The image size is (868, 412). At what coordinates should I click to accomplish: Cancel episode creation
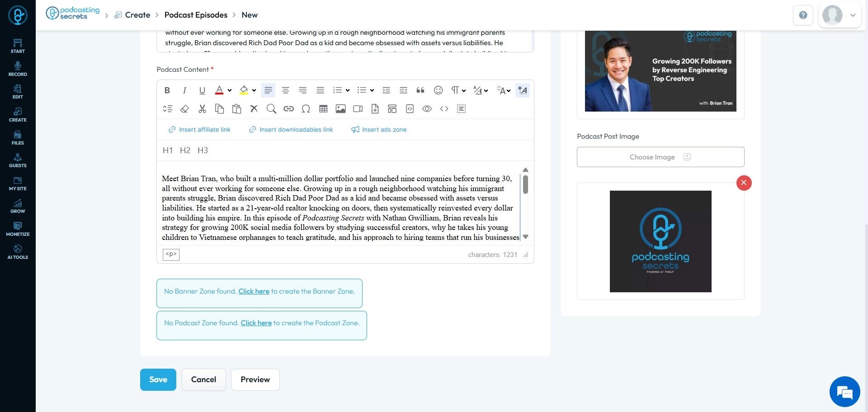click(x=203, y=379)
